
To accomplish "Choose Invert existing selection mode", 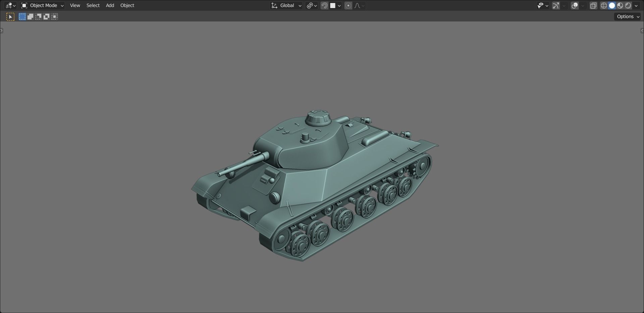I will [46, 17].
